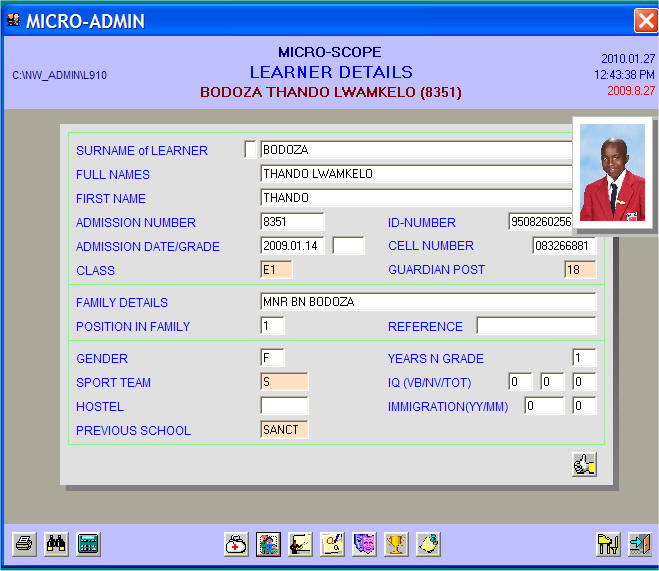
Task: Click the theater masks icon
Action: tap(364, 544)
